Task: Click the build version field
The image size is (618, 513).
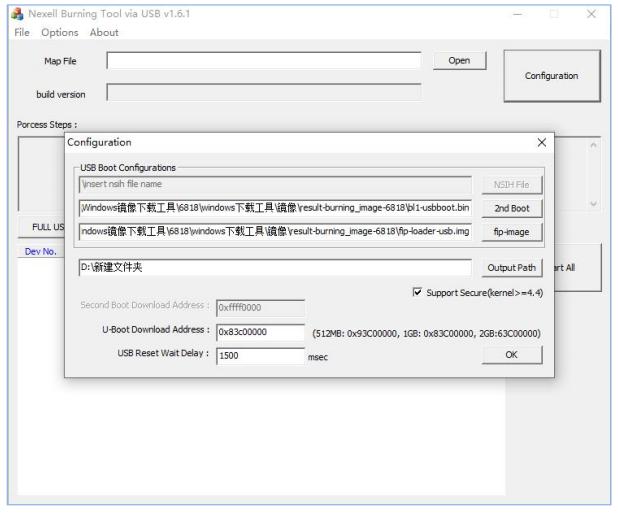Action: [x=264, y=93]
